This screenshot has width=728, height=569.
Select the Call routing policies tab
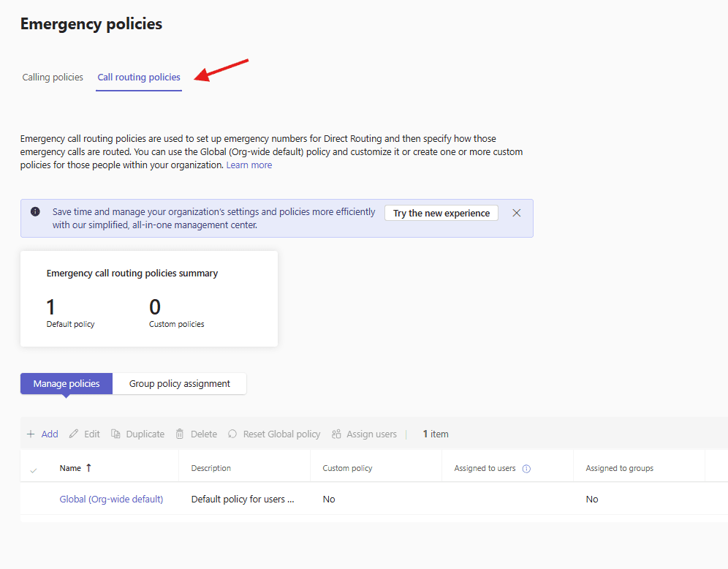pyautogui.click(x=139, y=78)
